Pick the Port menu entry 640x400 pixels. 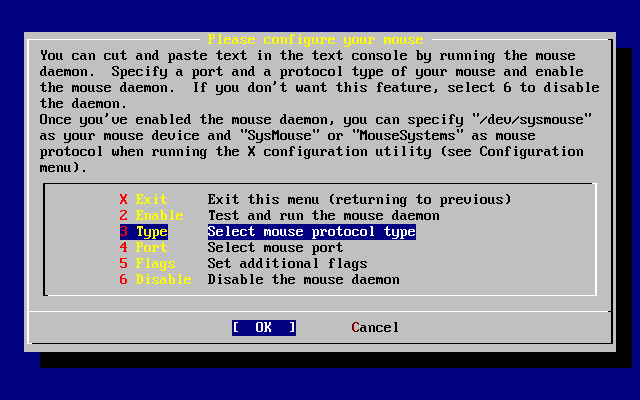pyautogui.click(x=151, y=247)
